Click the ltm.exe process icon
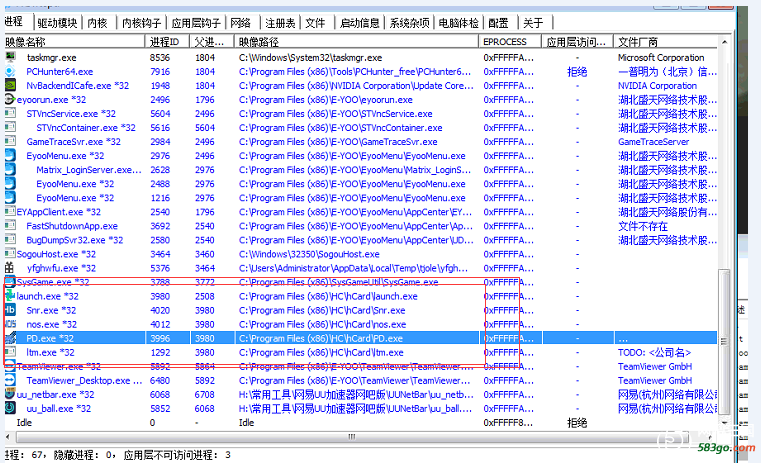The image size is (761, 463). (x=10, y=352)
